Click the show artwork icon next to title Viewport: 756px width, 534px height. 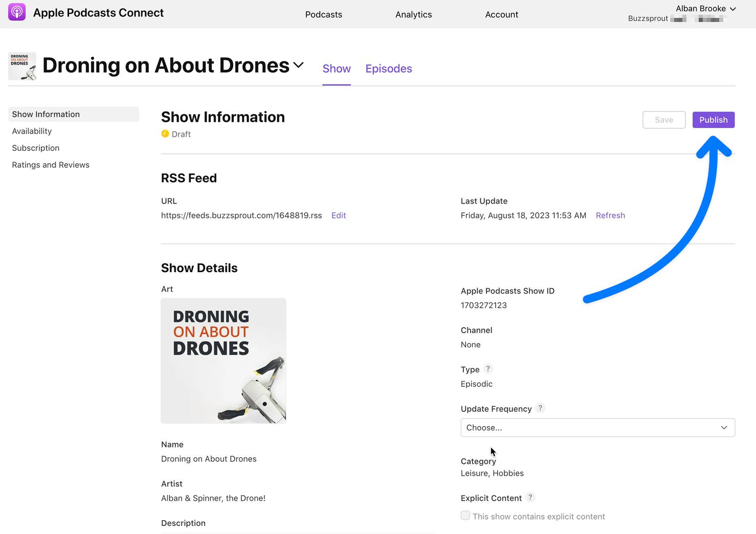tap(22, 65)
